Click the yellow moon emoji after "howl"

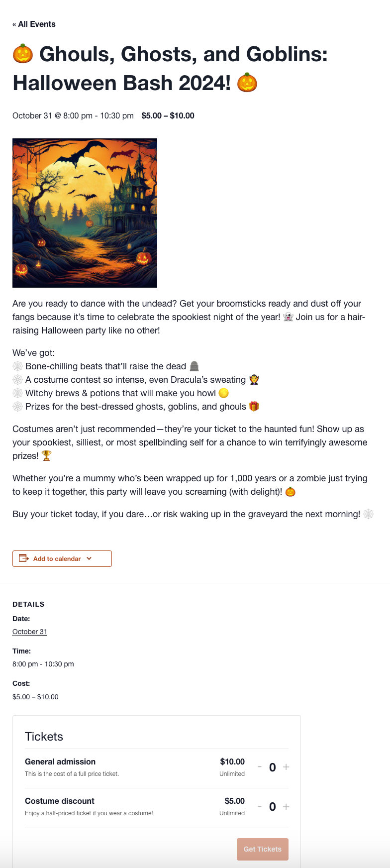[x=224, y=393]
